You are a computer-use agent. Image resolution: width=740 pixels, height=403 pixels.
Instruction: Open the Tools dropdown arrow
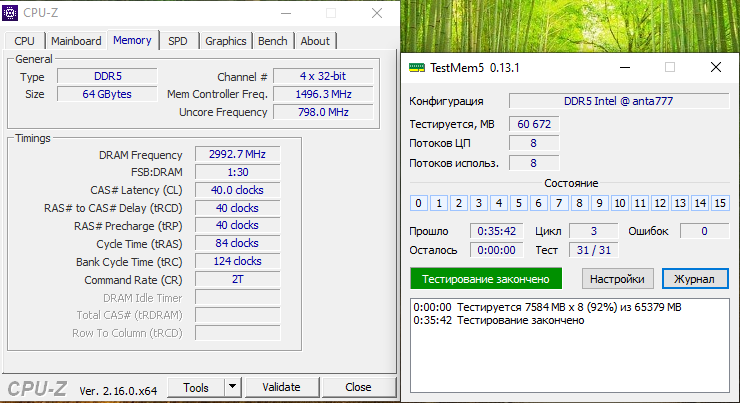(232, 387)
